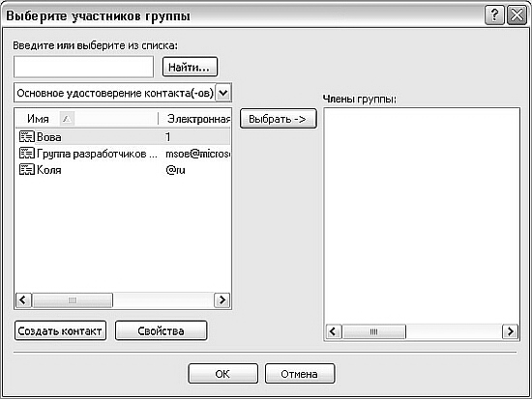Click the search text field under Введите или выберите
Image resolution: width=532 pixels, height=399 pixels.
click(x=83, y=67)
